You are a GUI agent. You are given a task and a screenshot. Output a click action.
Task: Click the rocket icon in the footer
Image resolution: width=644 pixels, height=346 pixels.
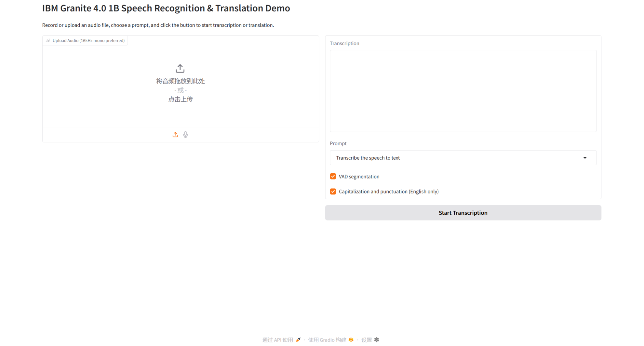pos(298,340)
